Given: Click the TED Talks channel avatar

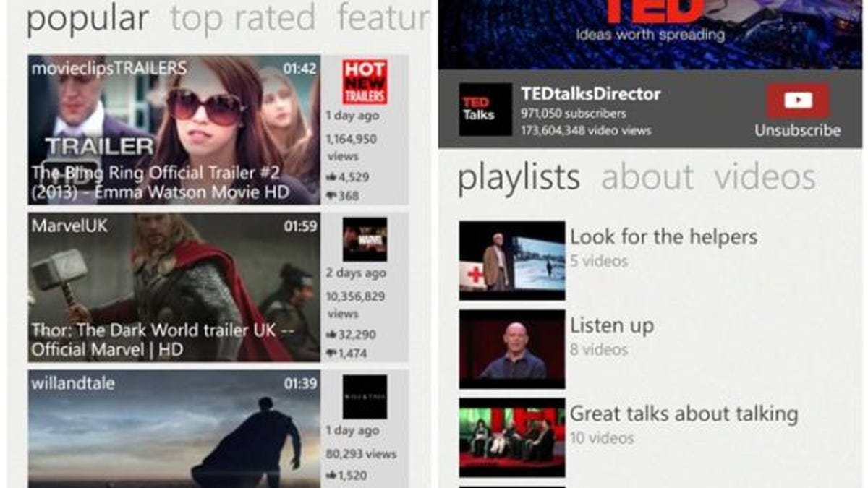Looking at the screenshot, I should point(483,108).
